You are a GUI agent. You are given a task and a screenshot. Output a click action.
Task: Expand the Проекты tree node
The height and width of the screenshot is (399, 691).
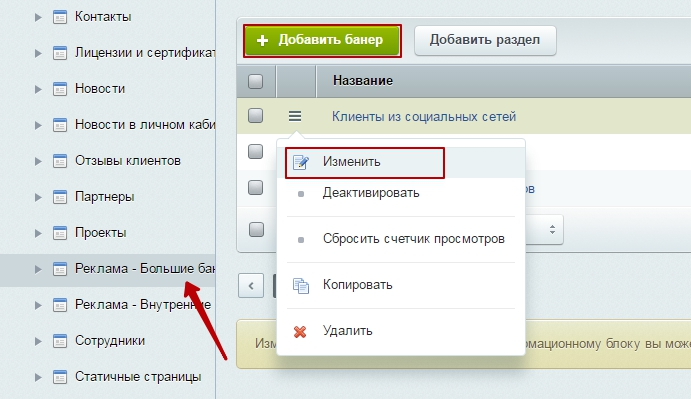pyautogui.click(x=38, y=233)
